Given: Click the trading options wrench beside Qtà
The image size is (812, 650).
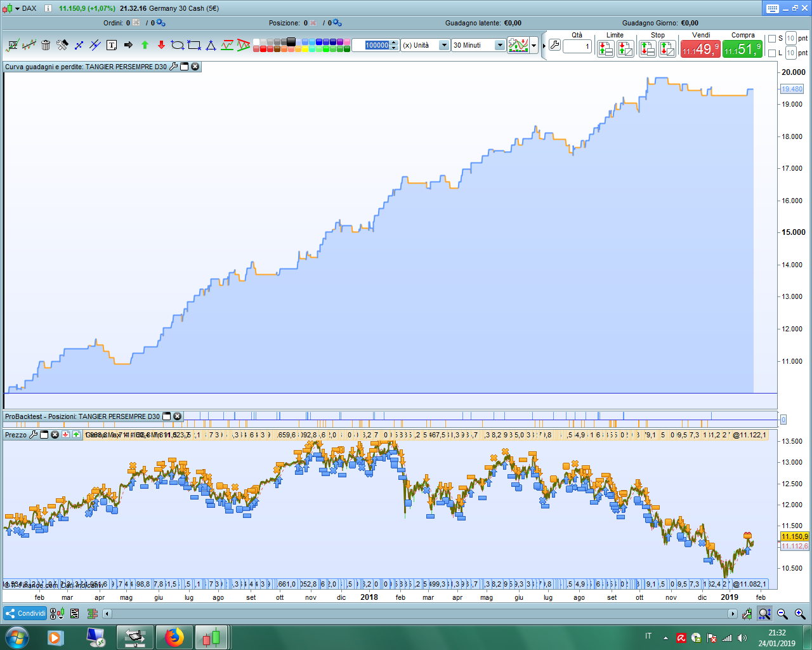Looking at the screenshot, I should point(554,45).
